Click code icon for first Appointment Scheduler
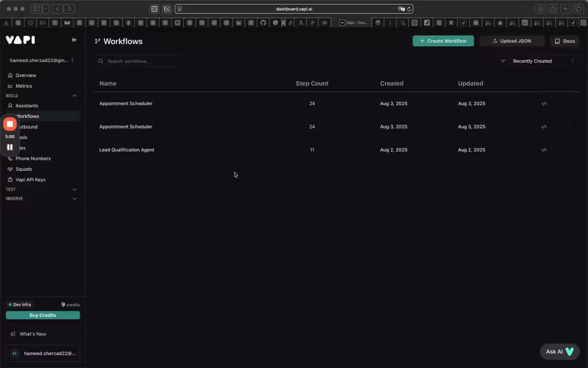The width and height of the screenshot is (588, 368). (x=544, y=104)
